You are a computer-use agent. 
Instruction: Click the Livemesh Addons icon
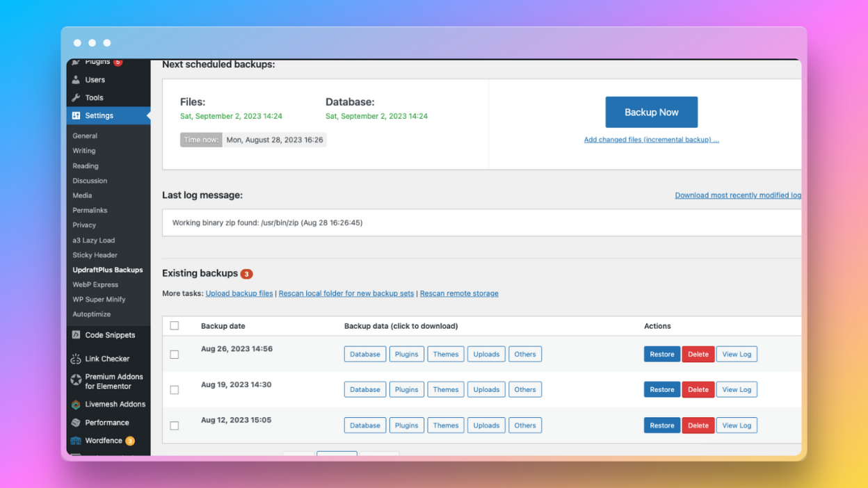pos(77,404)
